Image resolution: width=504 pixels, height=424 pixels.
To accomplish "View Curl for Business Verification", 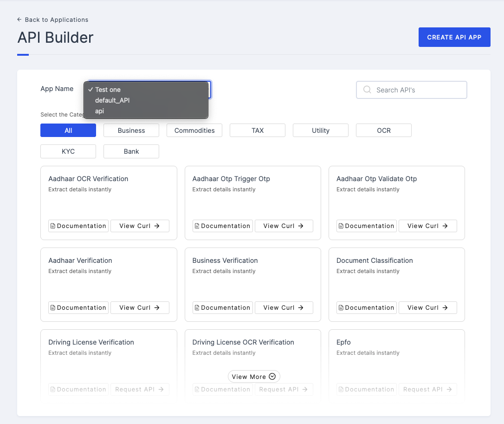I will tap(284, 307).
